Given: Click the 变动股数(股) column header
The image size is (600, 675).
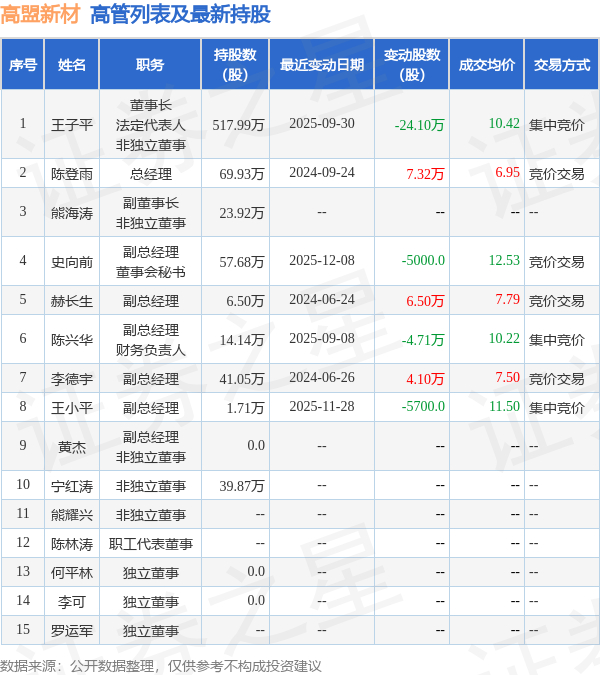Looking at the screenshot, I should click(x=412, y=65).
